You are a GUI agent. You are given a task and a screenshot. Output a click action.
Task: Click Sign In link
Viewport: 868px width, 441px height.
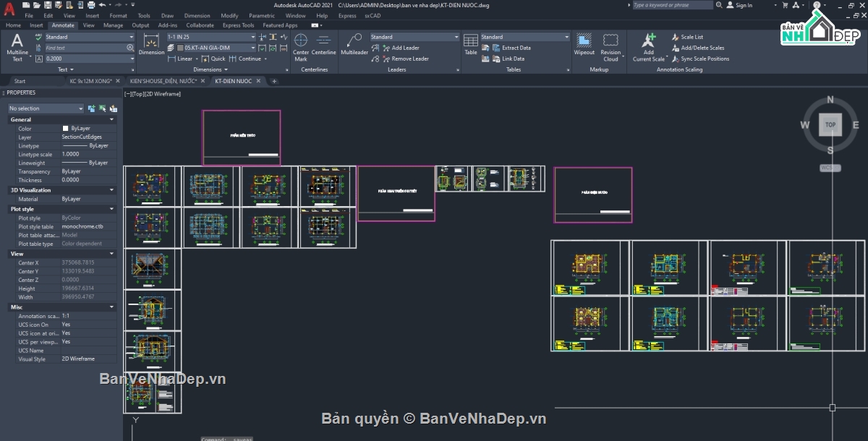(x=744, y=5)
